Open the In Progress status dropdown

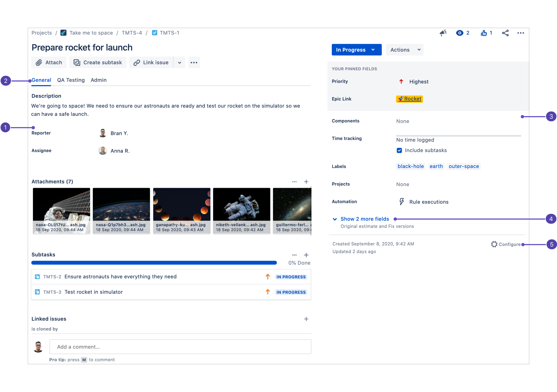[x=356, y=50]
